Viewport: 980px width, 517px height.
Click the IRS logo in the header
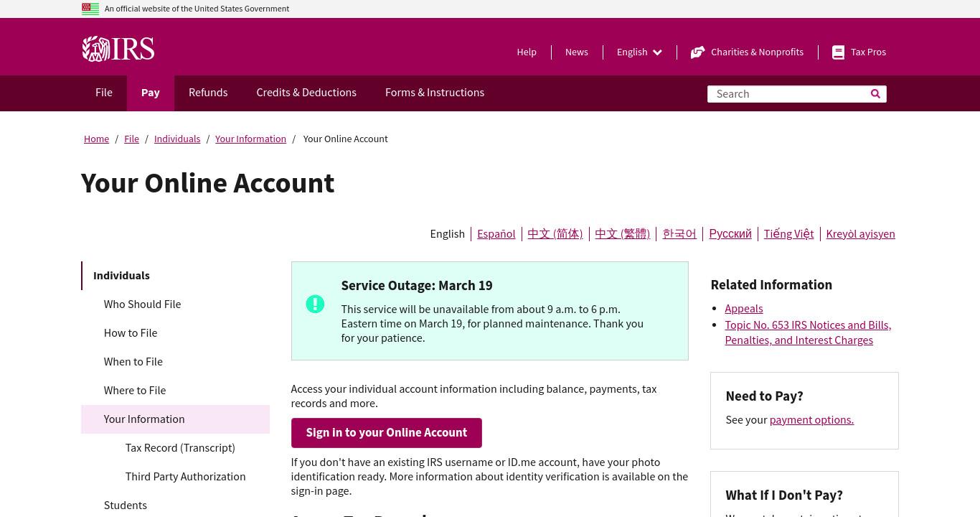pyautogui.click(x=118, y=49)
